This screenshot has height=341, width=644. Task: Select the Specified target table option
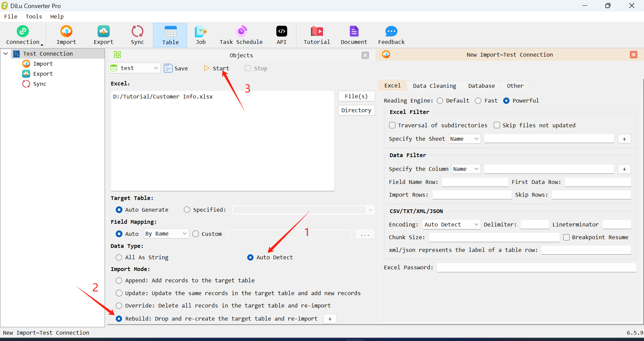[187, 210]
